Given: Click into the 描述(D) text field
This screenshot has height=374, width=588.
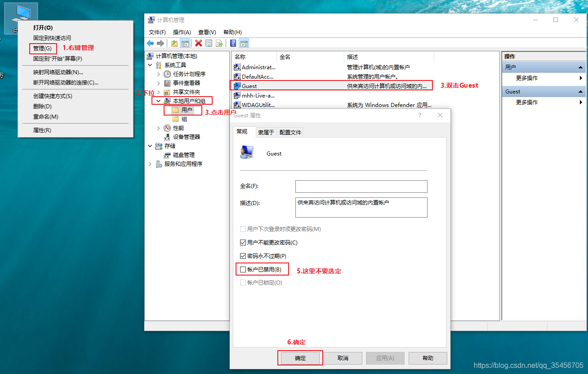Looking at the screenshot, I should click(361, 207).
